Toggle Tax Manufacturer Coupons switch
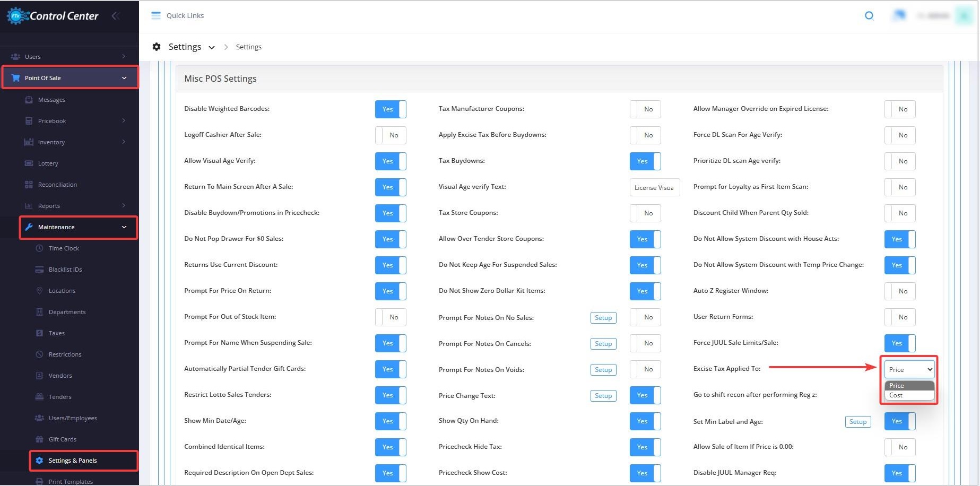The width and height of the screenshot is (980, 486). coord(645,109)
